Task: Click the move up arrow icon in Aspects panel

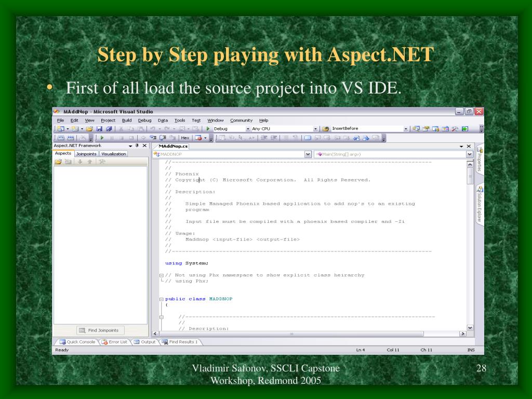Action: tap(90, 162)
